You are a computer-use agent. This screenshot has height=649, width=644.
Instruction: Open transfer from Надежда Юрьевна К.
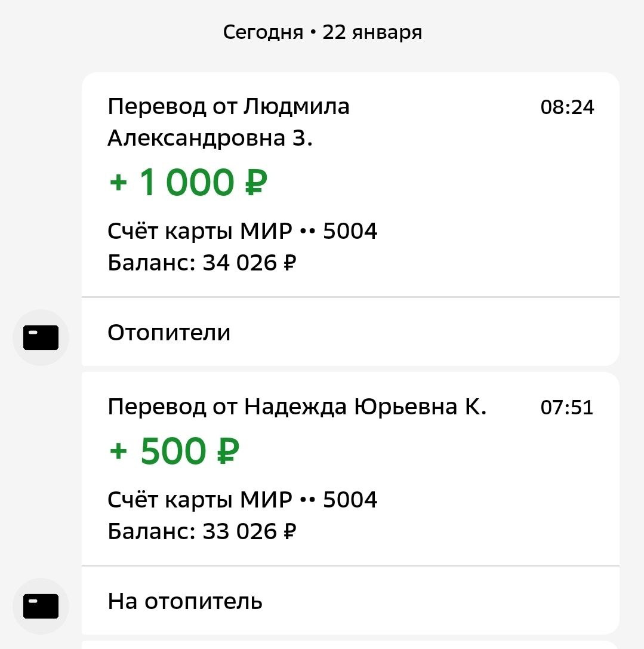coord(297,407)
